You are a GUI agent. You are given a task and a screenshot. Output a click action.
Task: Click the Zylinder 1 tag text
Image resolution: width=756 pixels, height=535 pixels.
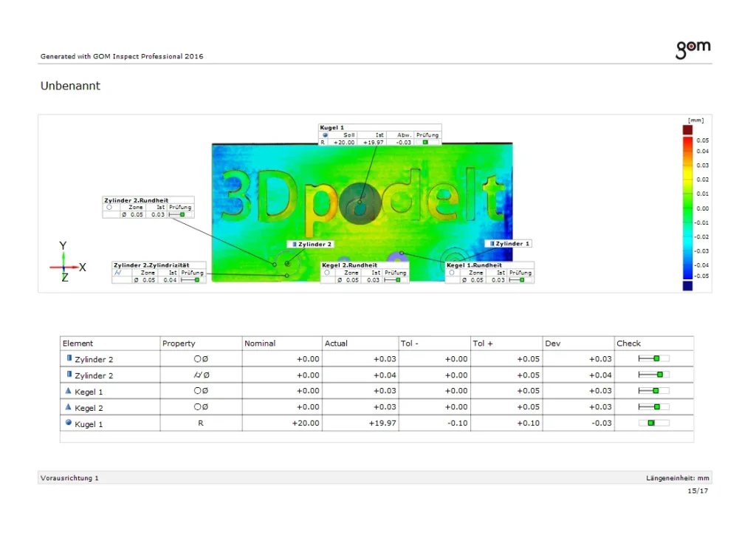click(512, 244)
